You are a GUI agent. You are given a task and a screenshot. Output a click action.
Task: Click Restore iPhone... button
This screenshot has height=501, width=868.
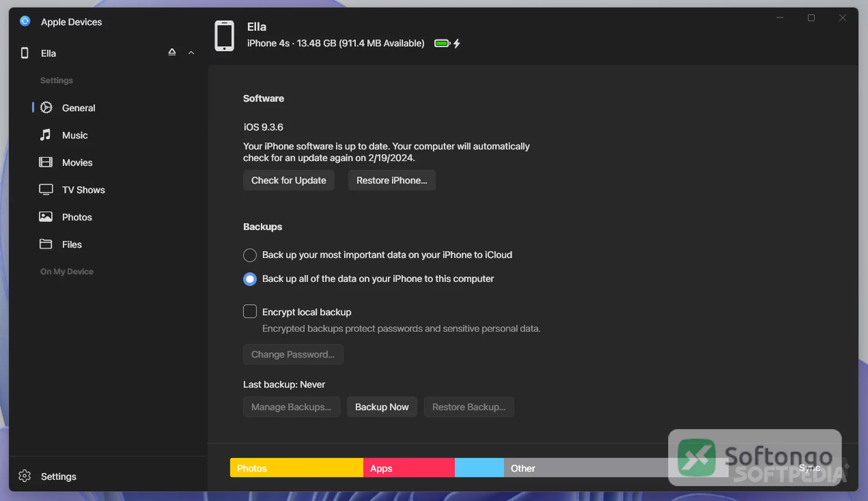pos(392,180)
